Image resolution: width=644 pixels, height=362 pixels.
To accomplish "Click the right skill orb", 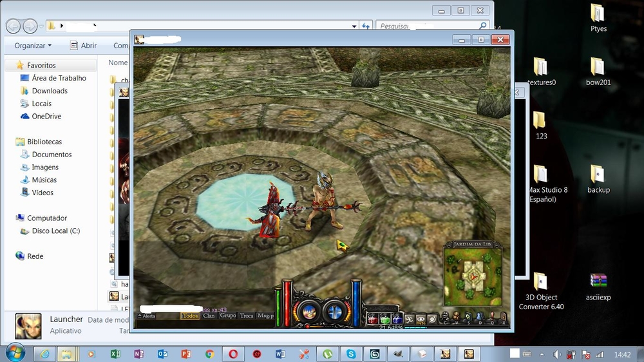I will point(335,312).
